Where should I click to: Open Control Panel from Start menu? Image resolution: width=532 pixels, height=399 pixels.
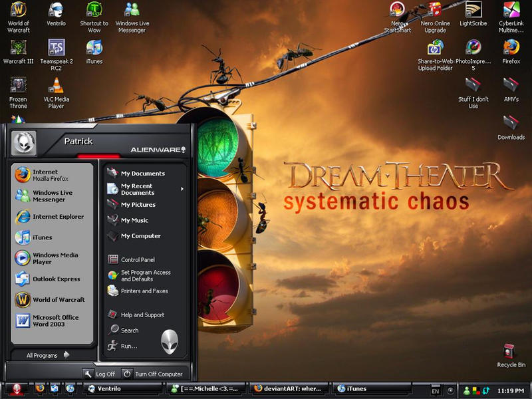[145, 259]
